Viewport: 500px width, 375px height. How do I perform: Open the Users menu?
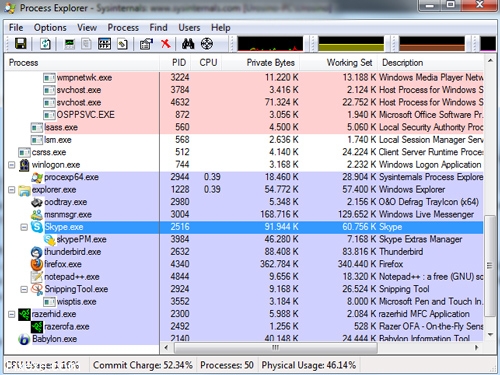[x=189, y=27]
